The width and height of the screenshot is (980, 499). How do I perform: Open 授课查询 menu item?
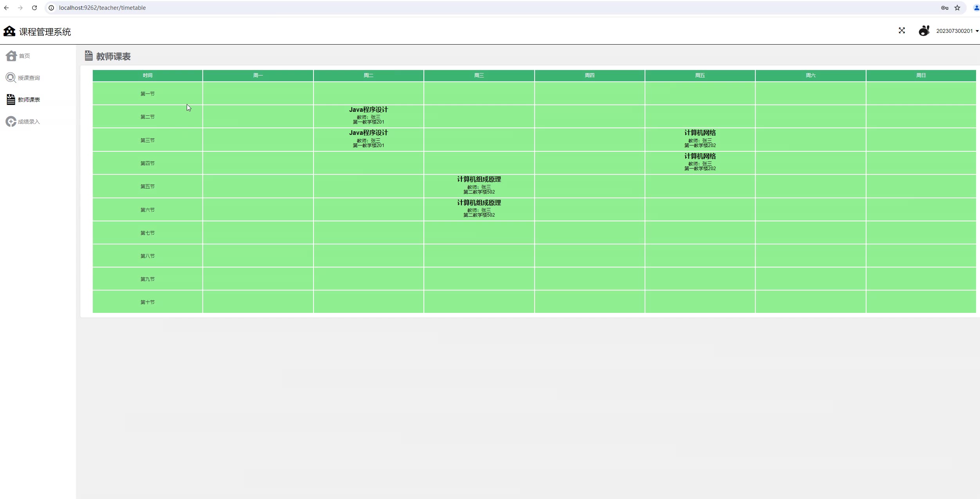click(x=29, y=78)
